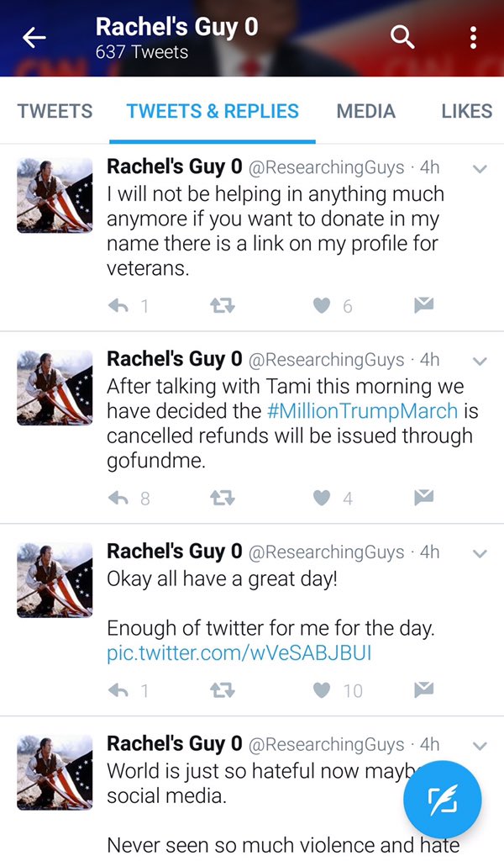Retweet the MillionTrumpMarch cancelled tweet
The height and width of the screenshot is (861, 504).
[221, 499]
